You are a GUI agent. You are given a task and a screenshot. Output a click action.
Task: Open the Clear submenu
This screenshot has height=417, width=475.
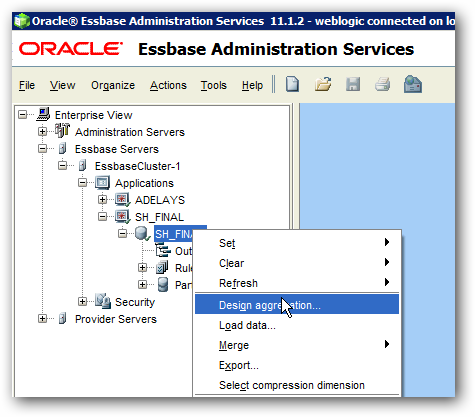[x=297, y=263]
